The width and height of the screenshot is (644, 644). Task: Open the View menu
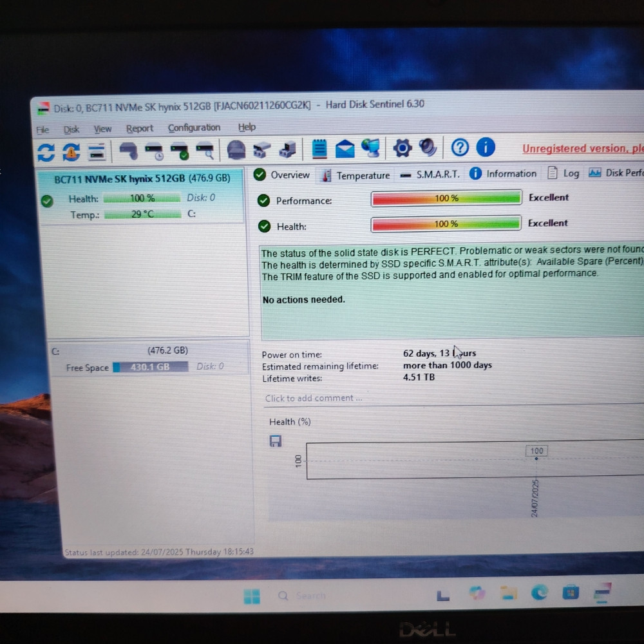(x=102, y=129)
